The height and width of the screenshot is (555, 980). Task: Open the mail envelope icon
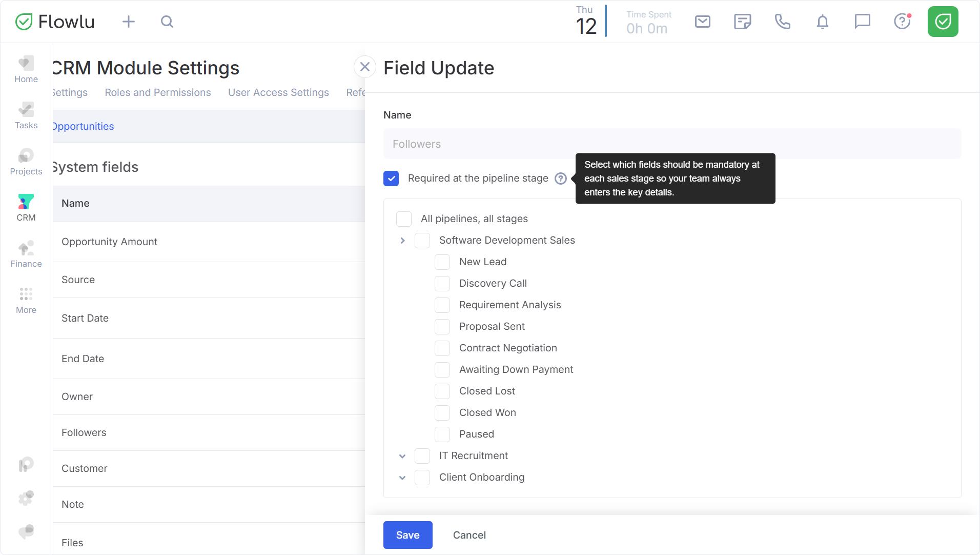702,22
